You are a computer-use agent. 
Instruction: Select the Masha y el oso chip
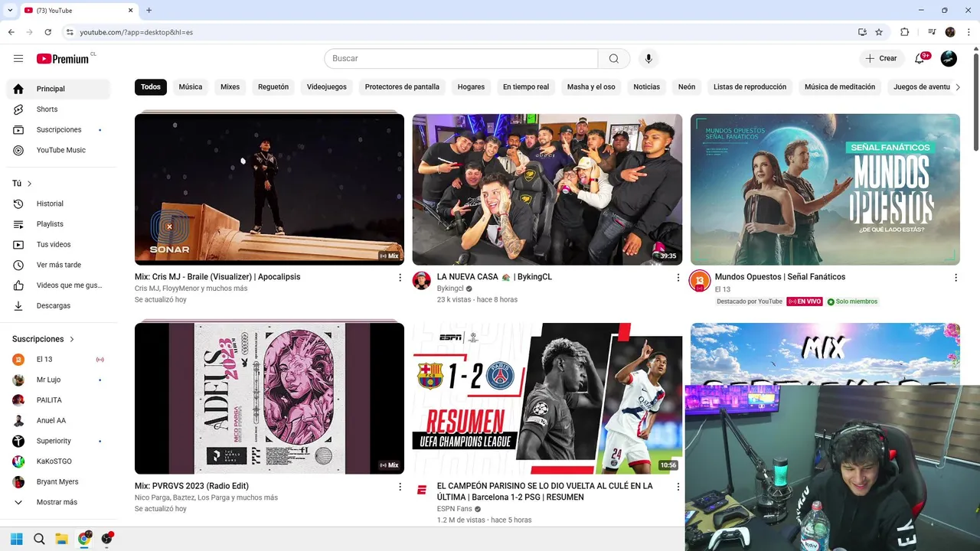coord(591,87)
